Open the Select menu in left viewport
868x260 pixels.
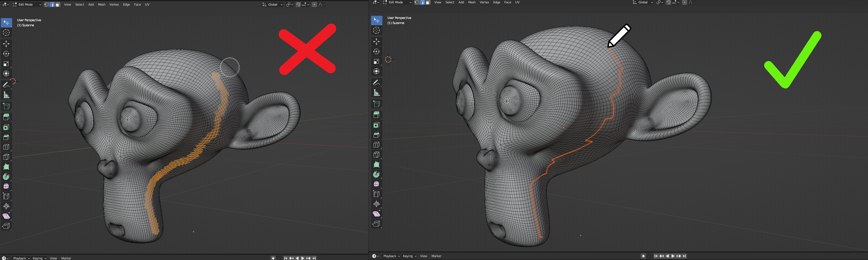click(x=80, y=5)
